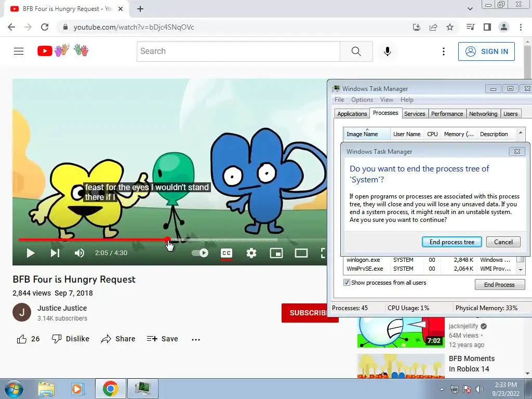Install app icon in address bar

(417, 27)
